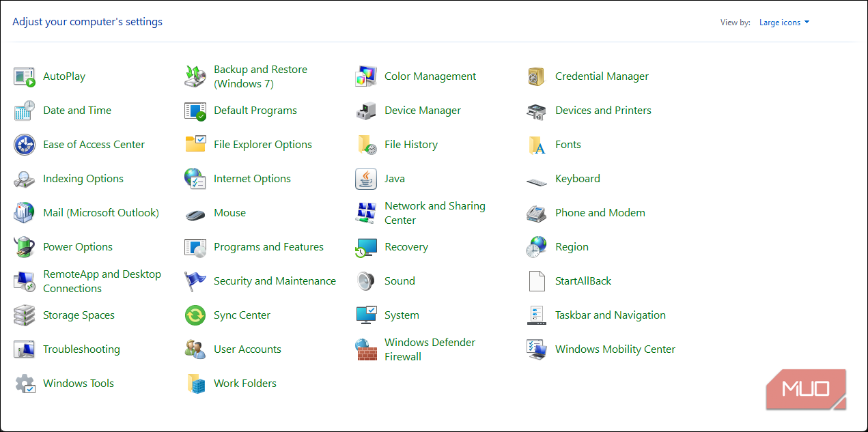868x432 pixels.
Task: Open the Recovery text link
Action: coord(406,247)
